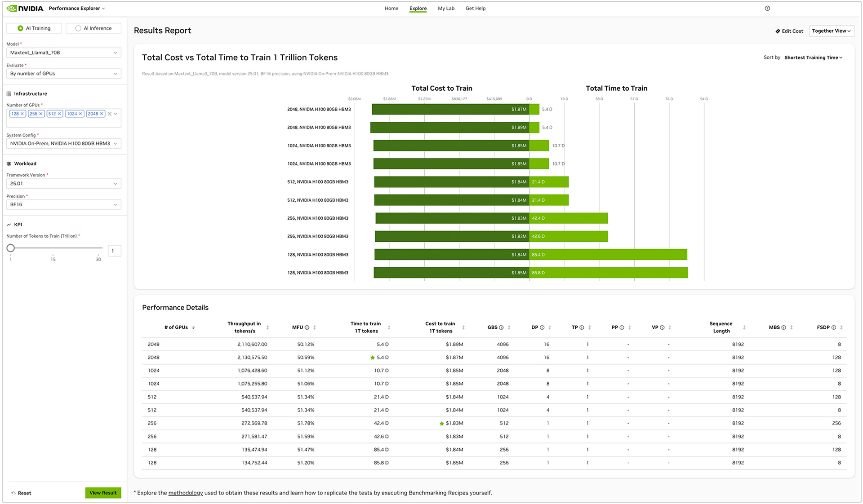The image size is (863, 504).
Task: Open Sort by Shortest Training Time dropdown
Action: tap(813, 57)
